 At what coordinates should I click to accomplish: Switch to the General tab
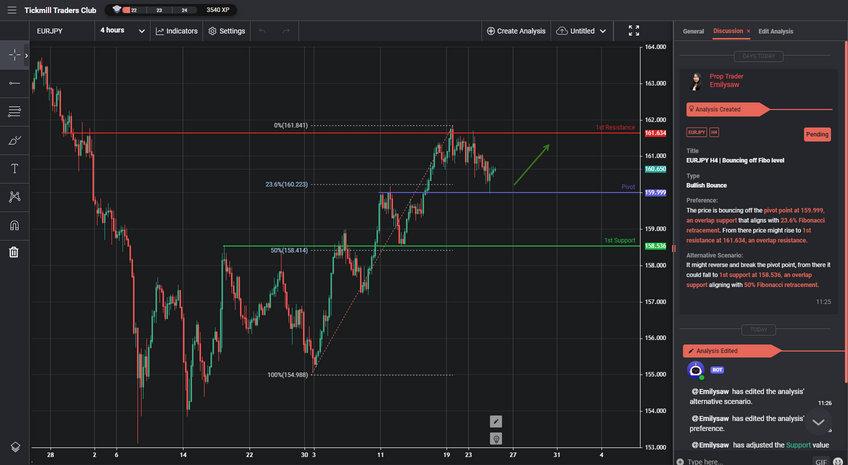click(693, 31)
